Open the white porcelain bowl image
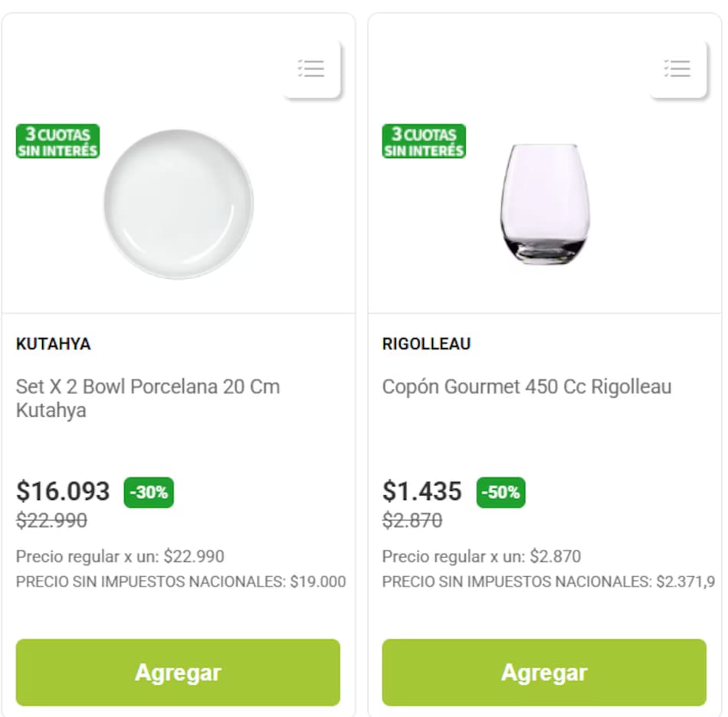The height and width of the screenshot is (717, 728). tap(178, 204)
